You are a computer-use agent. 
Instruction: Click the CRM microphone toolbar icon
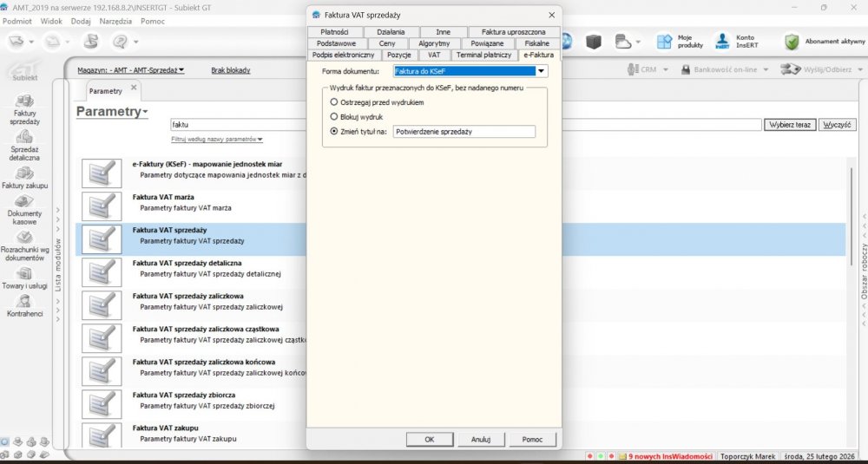(x=633, y=69)
